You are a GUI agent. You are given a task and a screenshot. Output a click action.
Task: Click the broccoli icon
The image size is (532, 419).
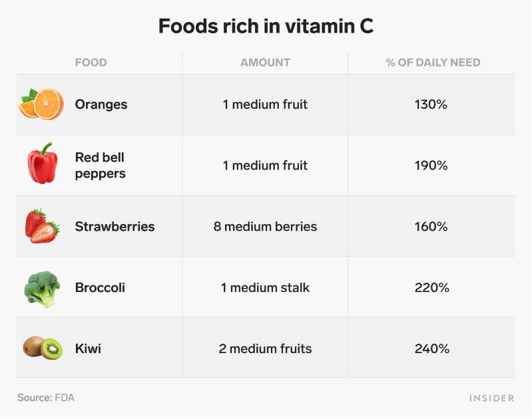click(x=42, y=288)
